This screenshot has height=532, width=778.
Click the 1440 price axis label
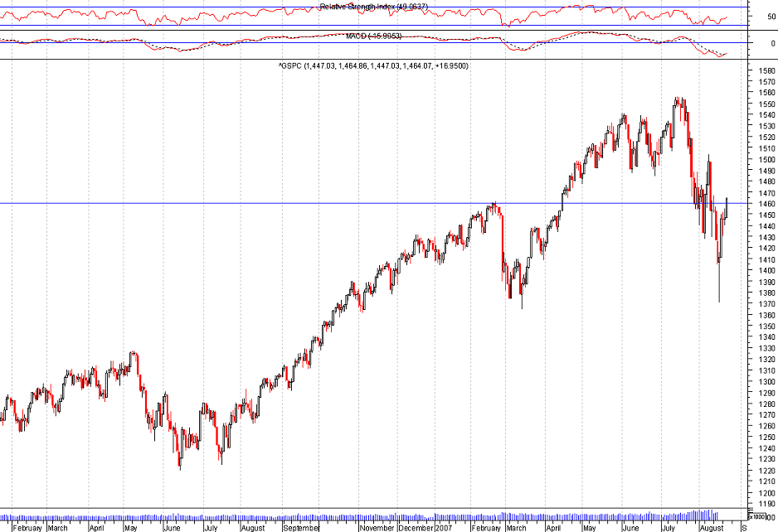click(767, 226)
